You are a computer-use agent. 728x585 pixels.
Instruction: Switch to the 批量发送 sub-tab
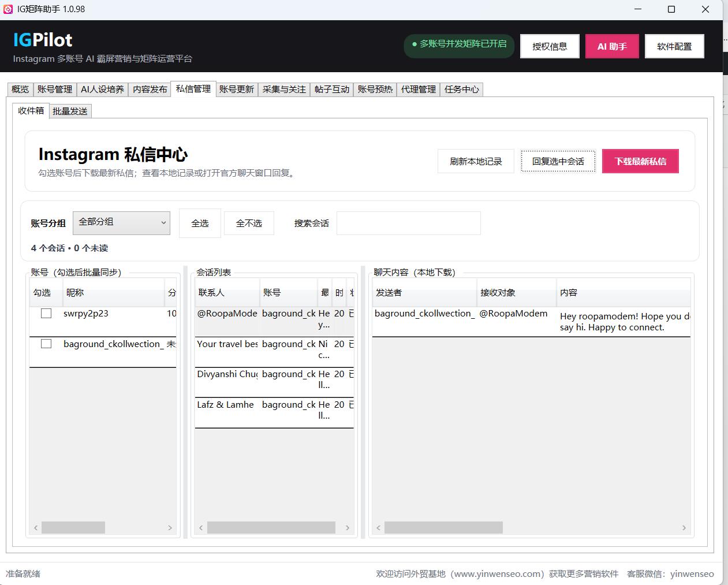pos(70,111)
